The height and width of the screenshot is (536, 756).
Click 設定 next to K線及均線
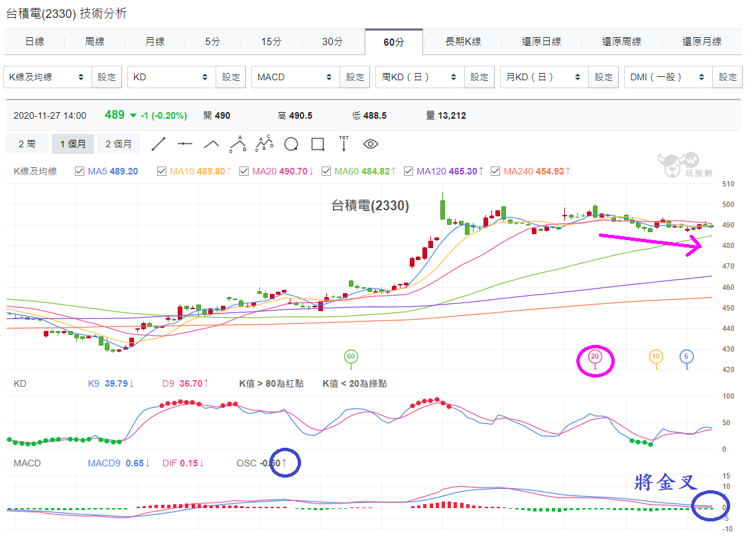(x=107, y=77)
